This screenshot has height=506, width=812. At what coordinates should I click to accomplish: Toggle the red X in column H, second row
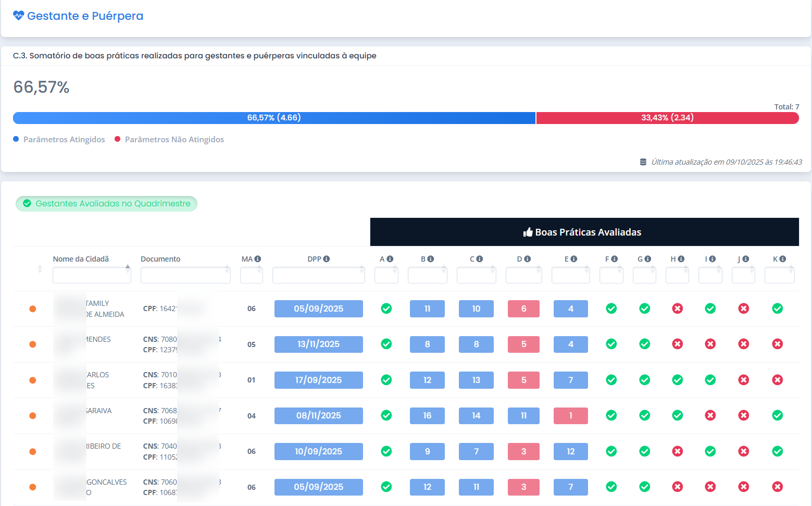point(677,344)
